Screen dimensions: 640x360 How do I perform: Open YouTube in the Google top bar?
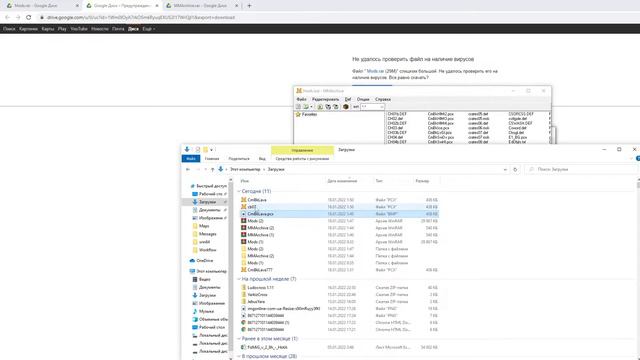(79, 29)
